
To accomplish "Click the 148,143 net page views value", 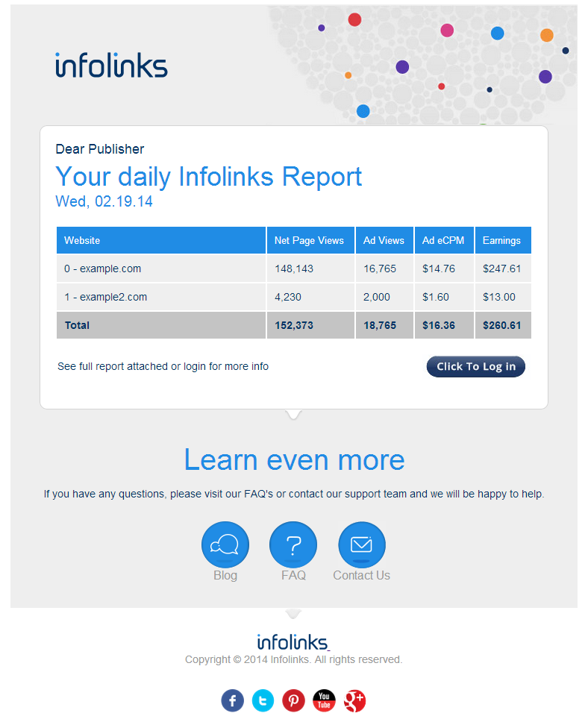I will point(294,268).
